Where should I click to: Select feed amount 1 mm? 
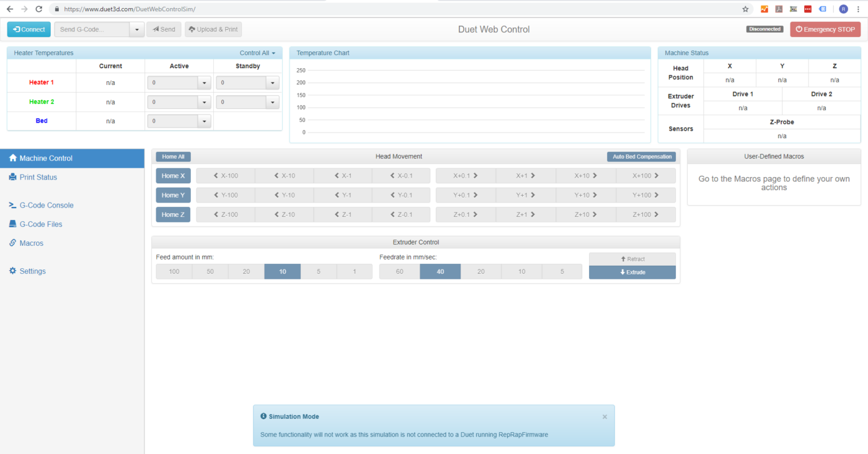[355, 272]
